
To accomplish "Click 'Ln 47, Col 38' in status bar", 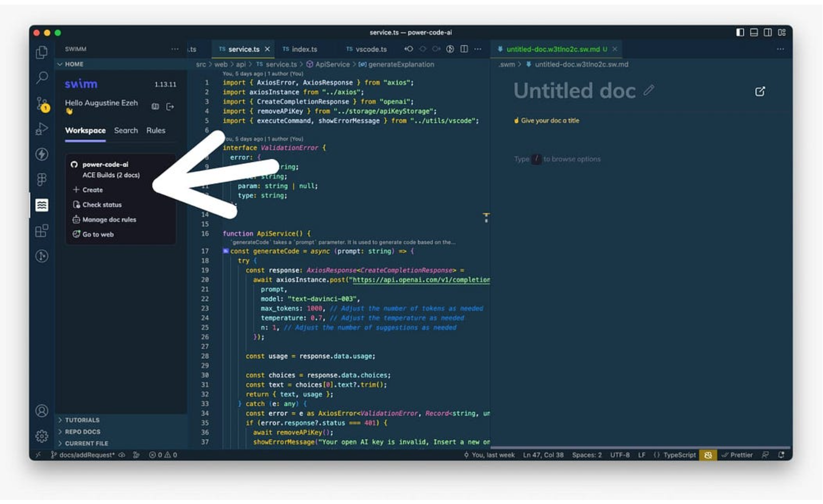I will pyautogui.click(x=543, y=455).
